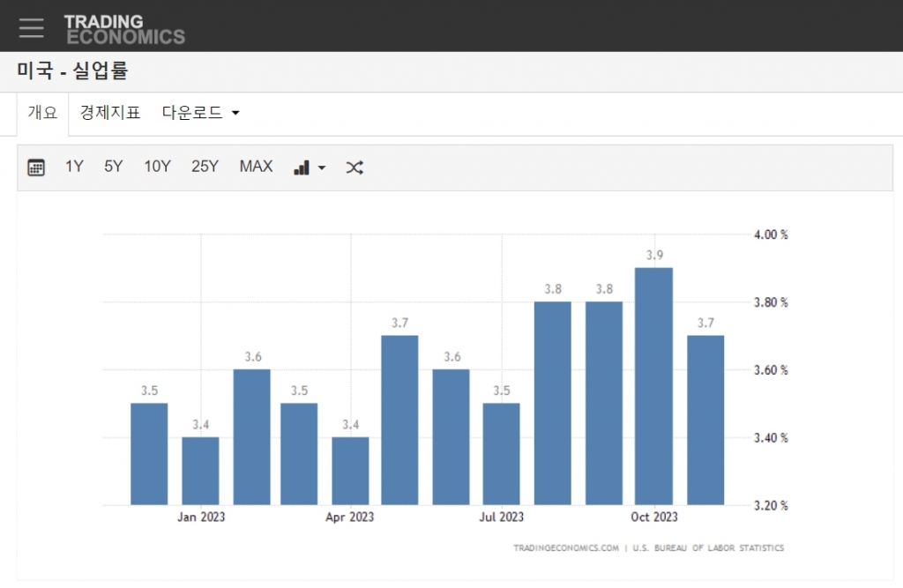Click the 미국 - 실업률 page title
903x588 pixels.
click(72, 71)
